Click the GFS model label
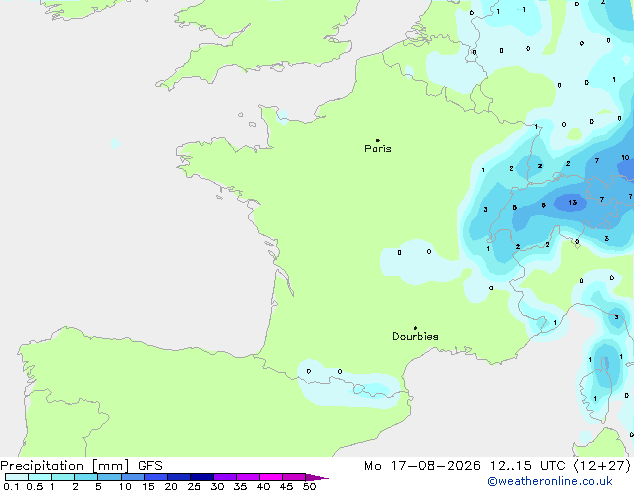Image resolution: width=634 pixels, height=490 pixels. pyautogui.click(x=150, y=466)
